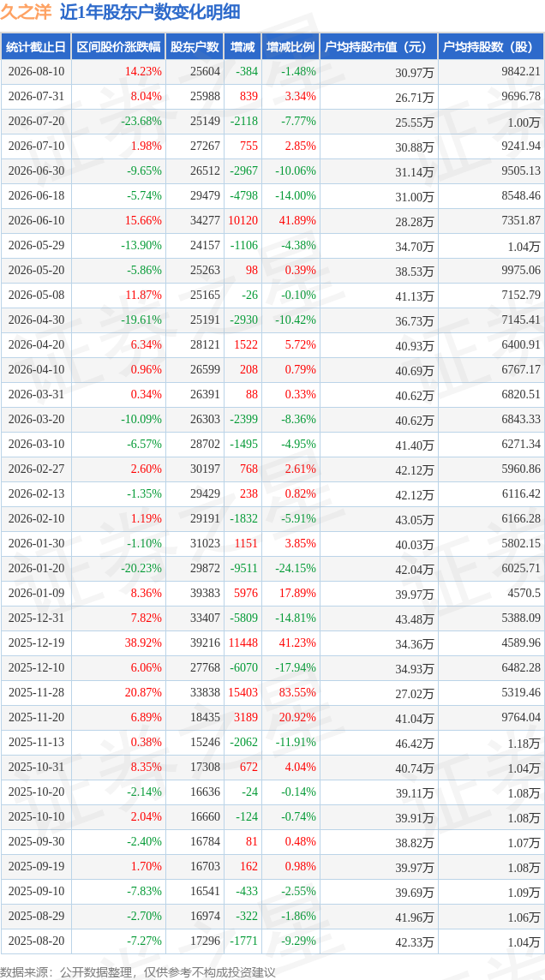This screenshot has width=545, height=980.
Task: Click the 83.55% change ratio cell
Action: coord(297,692)
